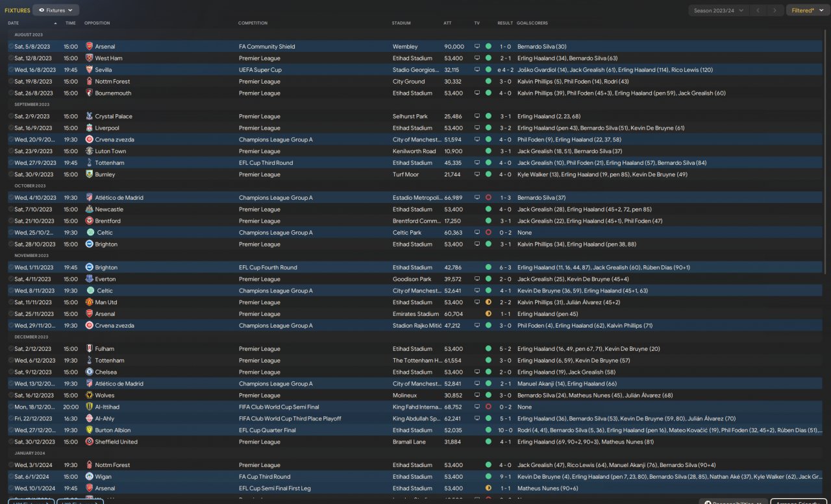
Task: Click the draw indicator in the Man Utd row
Action: pos(488,302)
